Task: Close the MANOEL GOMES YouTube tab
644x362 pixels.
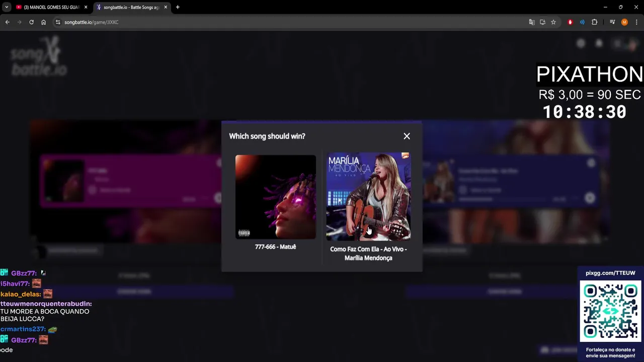Action: click(x=86, y=7)
